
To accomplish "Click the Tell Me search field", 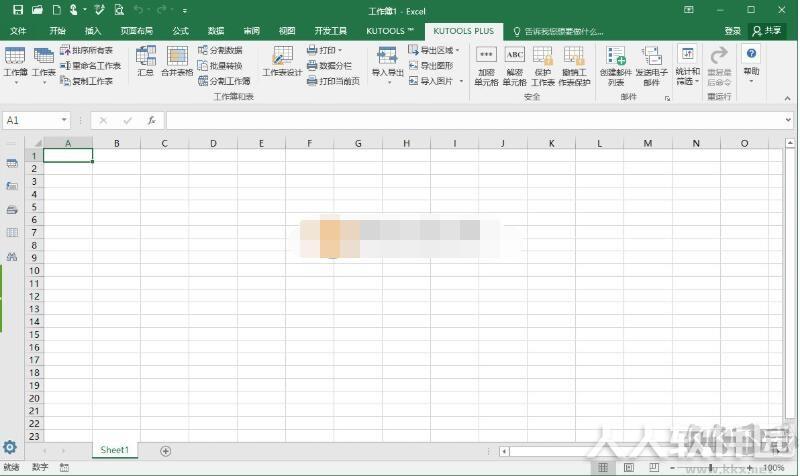I will [x=559, y=32].
